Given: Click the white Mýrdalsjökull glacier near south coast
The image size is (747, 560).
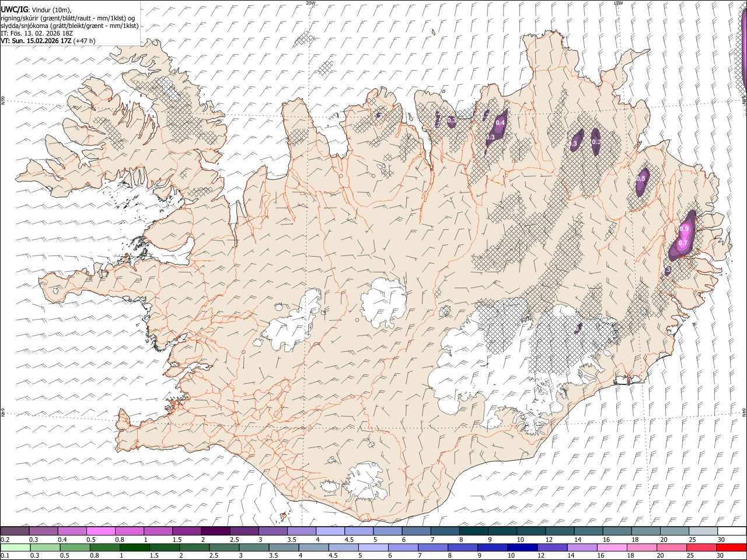Looking at the screenshot, I should point(365,482).
